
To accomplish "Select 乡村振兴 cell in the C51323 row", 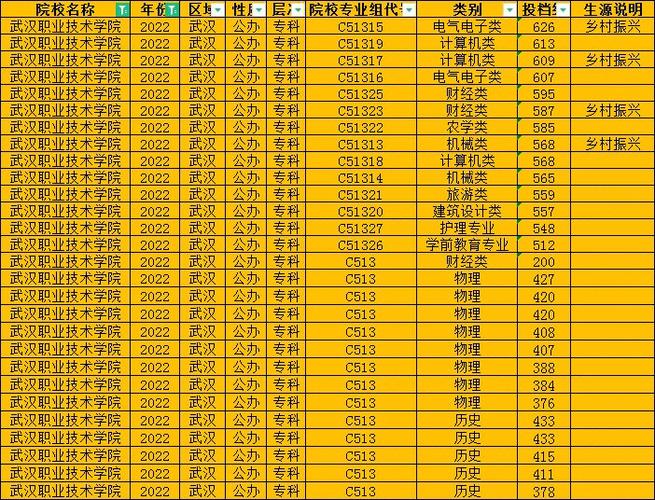I will pyautogui.click(x=612, y=111).
